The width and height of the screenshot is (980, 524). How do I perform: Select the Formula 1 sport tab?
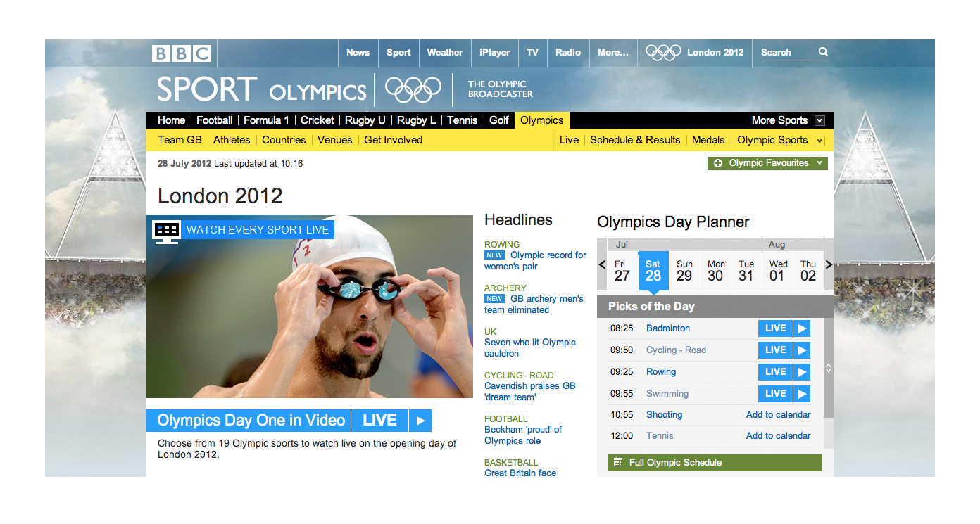coord(267,120)
